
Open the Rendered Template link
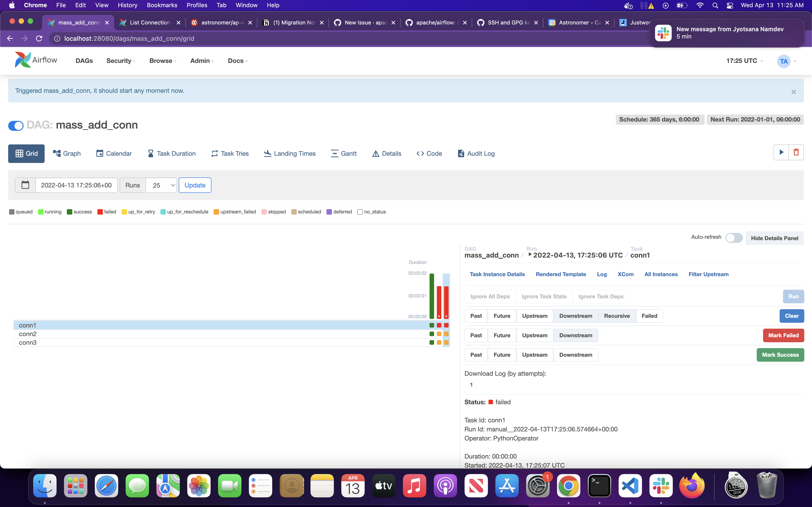pos(561,274)
